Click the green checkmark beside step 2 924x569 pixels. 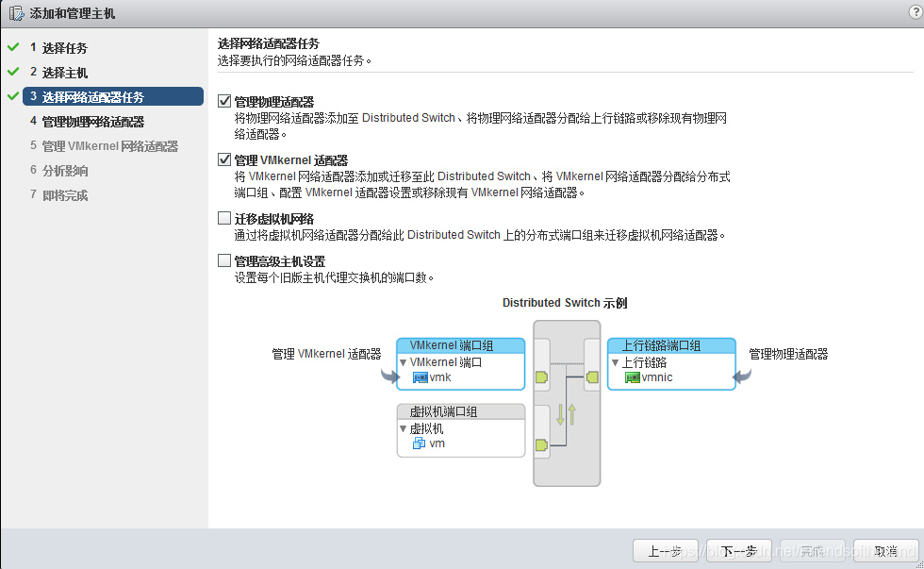(13, 72)
